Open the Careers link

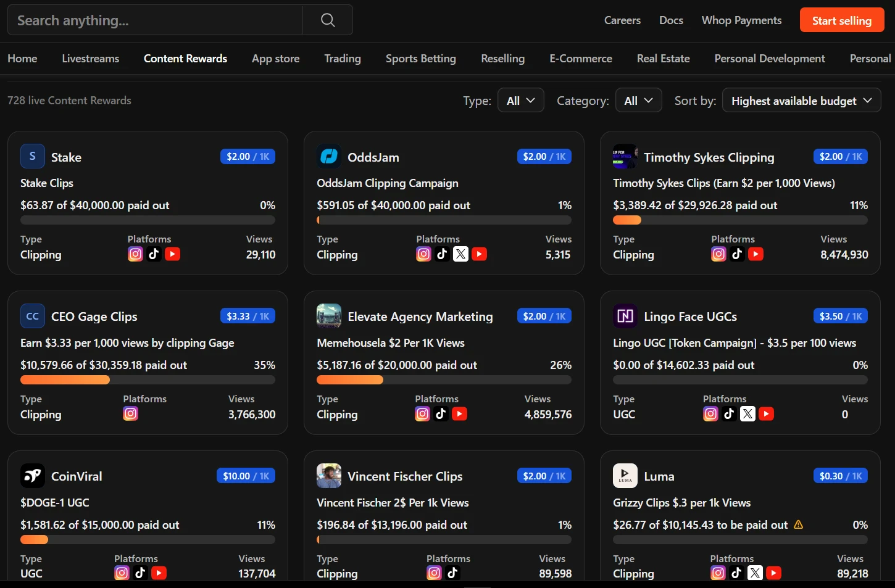tap(622, 20)
